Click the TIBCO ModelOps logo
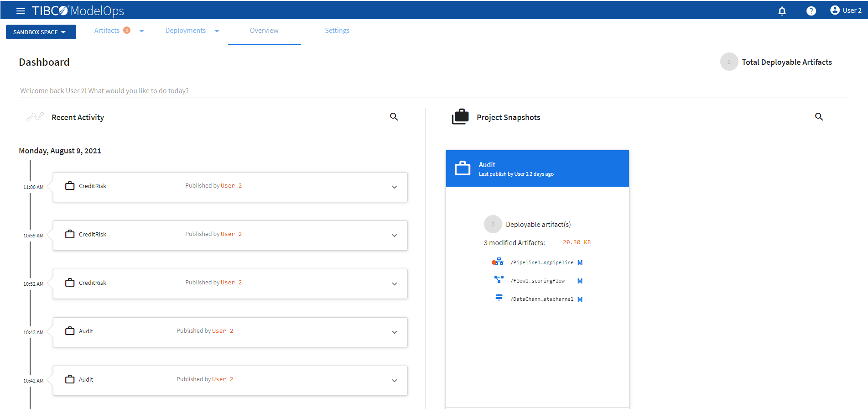Viewport: 868px width, 409px height. tap(78, 10)
